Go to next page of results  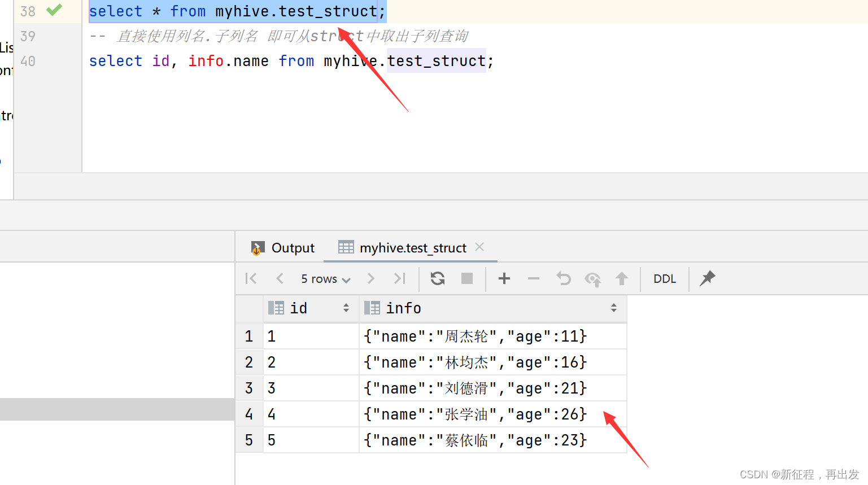click(370, 278)
